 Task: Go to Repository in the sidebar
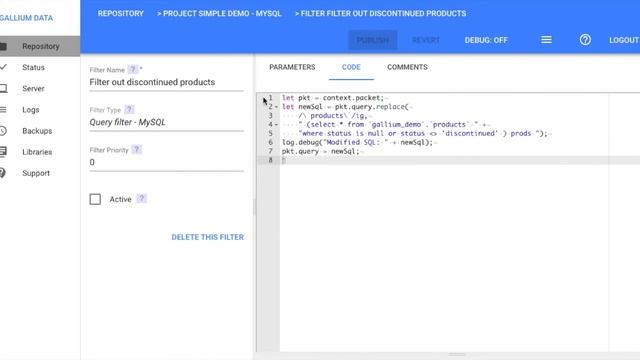[40, 46]
